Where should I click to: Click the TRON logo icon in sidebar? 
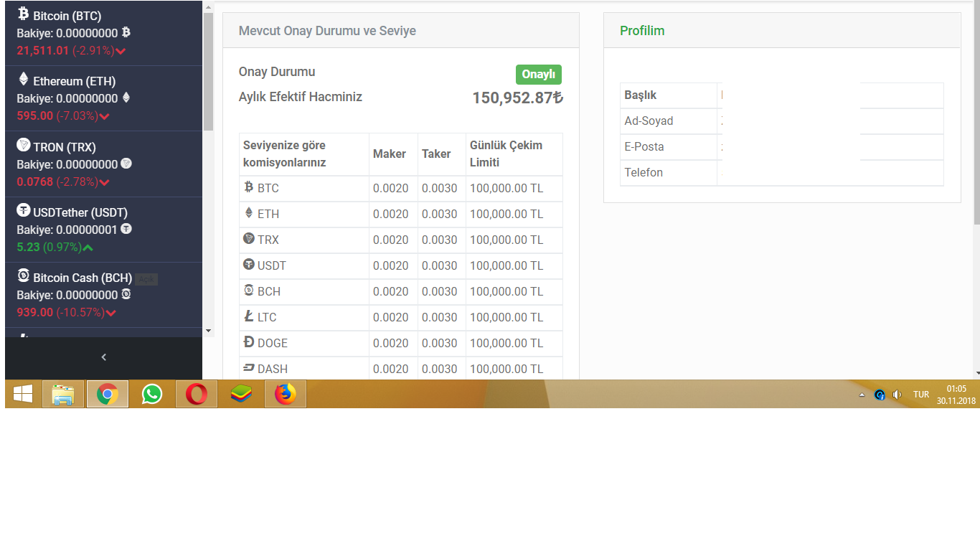click(24, 145)
